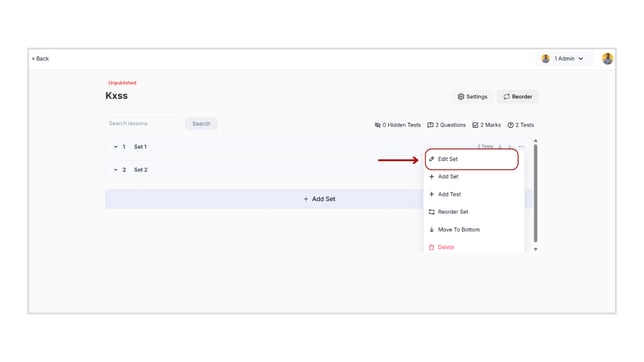Click the Unpublished status label
Screen dimensions: 644x362
point(122,83)
